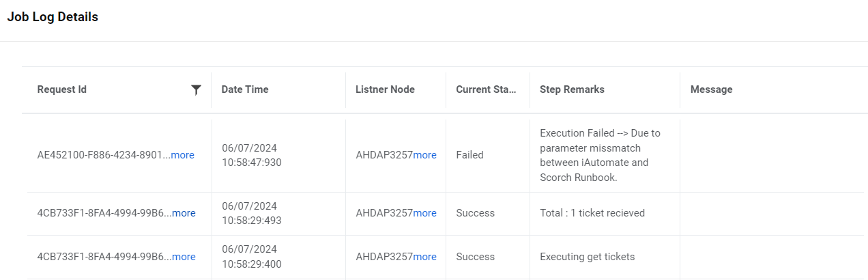868x280 pixels.
Task: Sort by Request Id column header
Action: 62,89
